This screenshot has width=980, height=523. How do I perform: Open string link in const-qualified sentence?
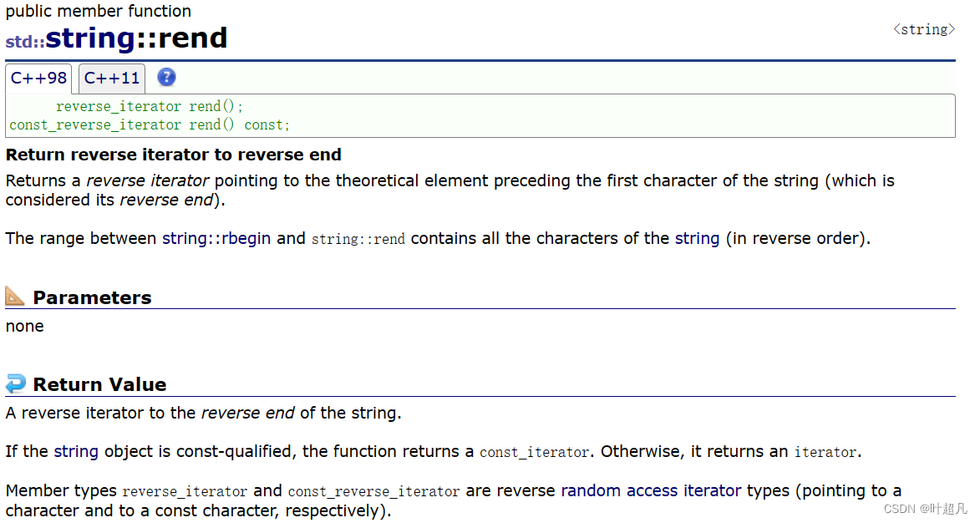coord(76,451)
